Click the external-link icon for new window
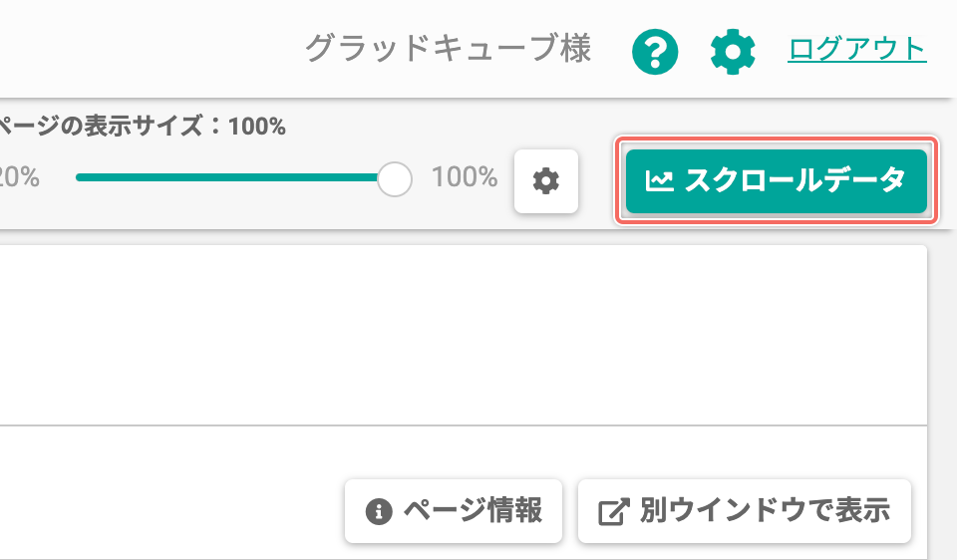The width and height of the screenshot is (957, 560). point(613,512)
